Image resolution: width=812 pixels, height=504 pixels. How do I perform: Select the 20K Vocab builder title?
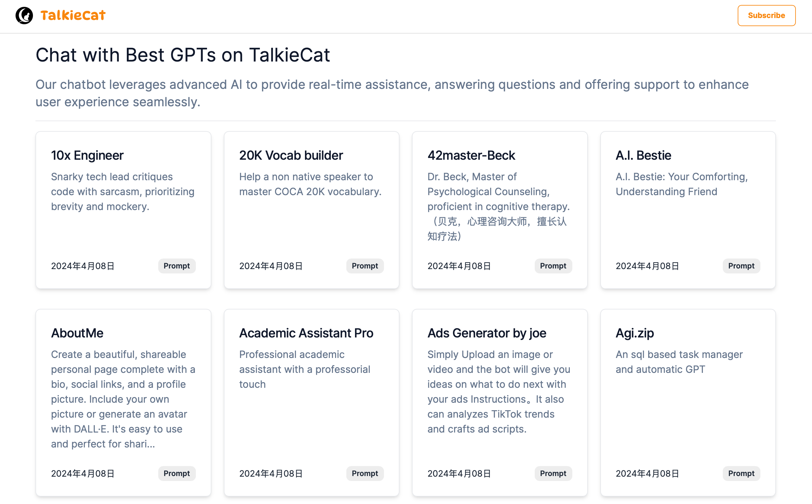tap(291, 155)
